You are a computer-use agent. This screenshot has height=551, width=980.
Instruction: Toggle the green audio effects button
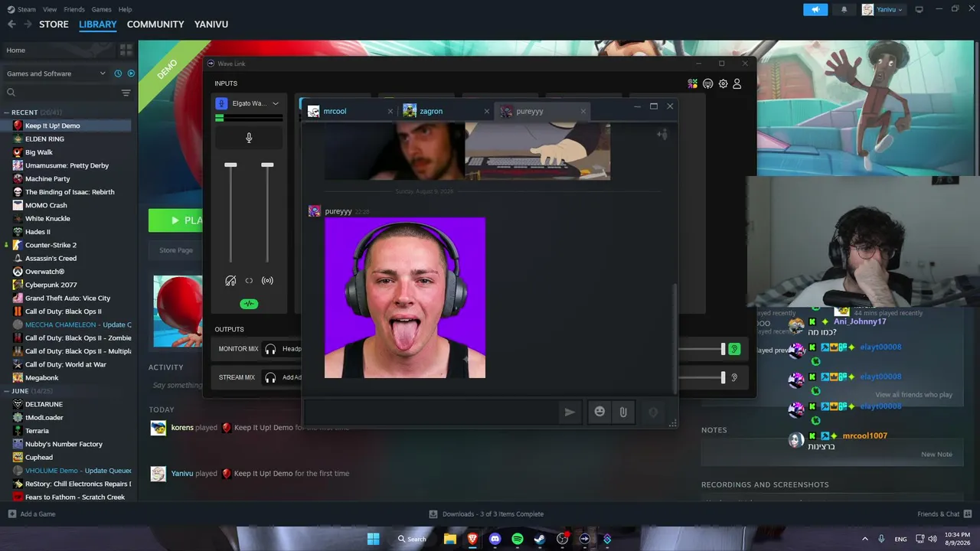click(x=249, y=304)
